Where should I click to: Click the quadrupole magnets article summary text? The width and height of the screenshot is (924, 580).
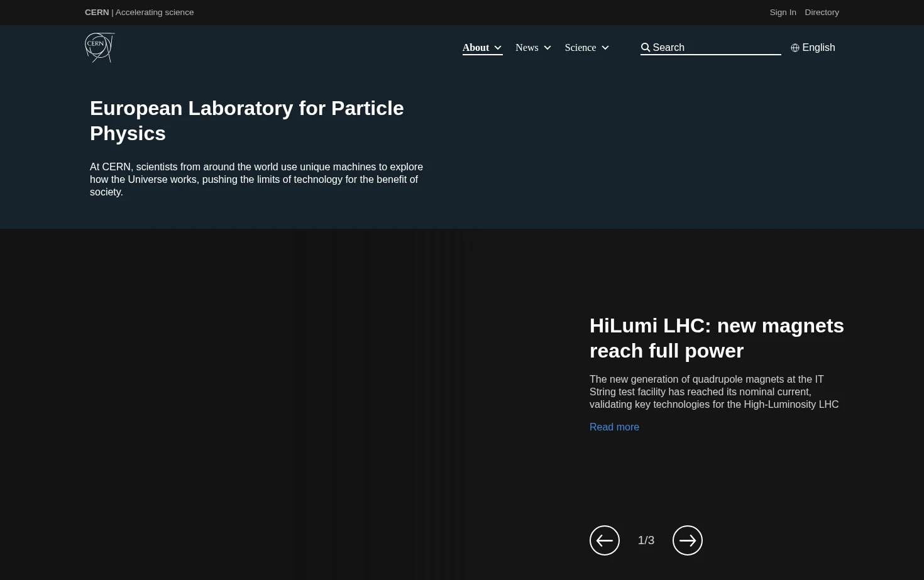714,392
